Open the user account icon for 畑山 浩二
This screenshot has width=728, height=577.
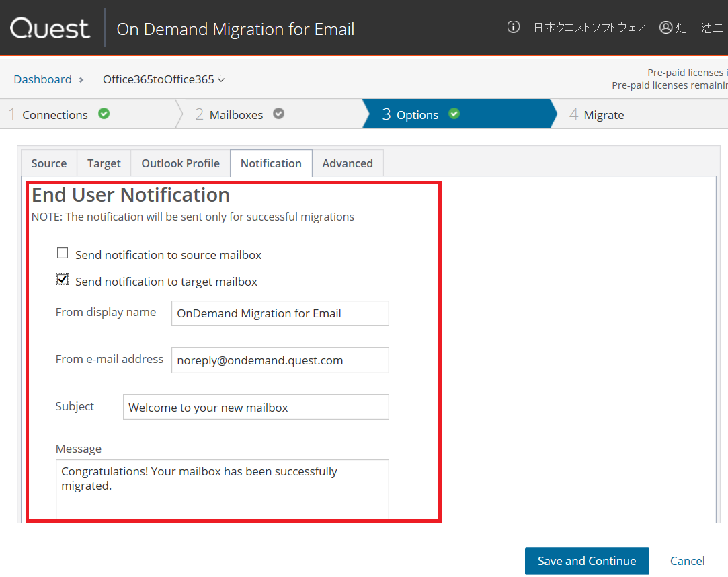coord(665,28)
